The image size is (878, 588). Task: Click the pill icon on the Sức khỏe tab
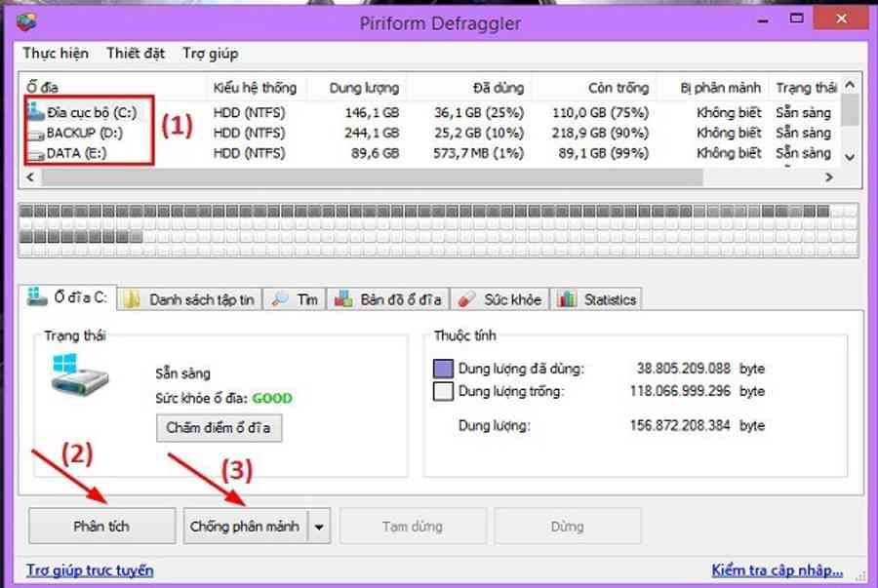click(x=467, y=299)
